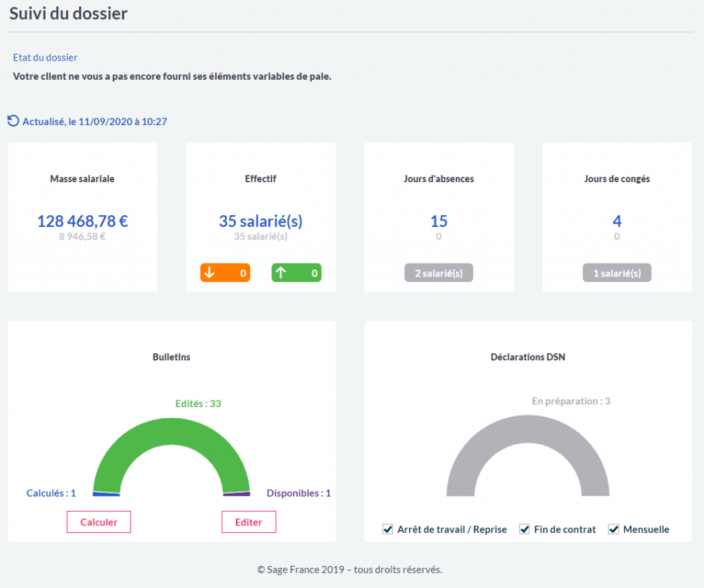Click the Déclarations DSN panel title
Viewport: 704px width, 588px height.
(528, 357)
